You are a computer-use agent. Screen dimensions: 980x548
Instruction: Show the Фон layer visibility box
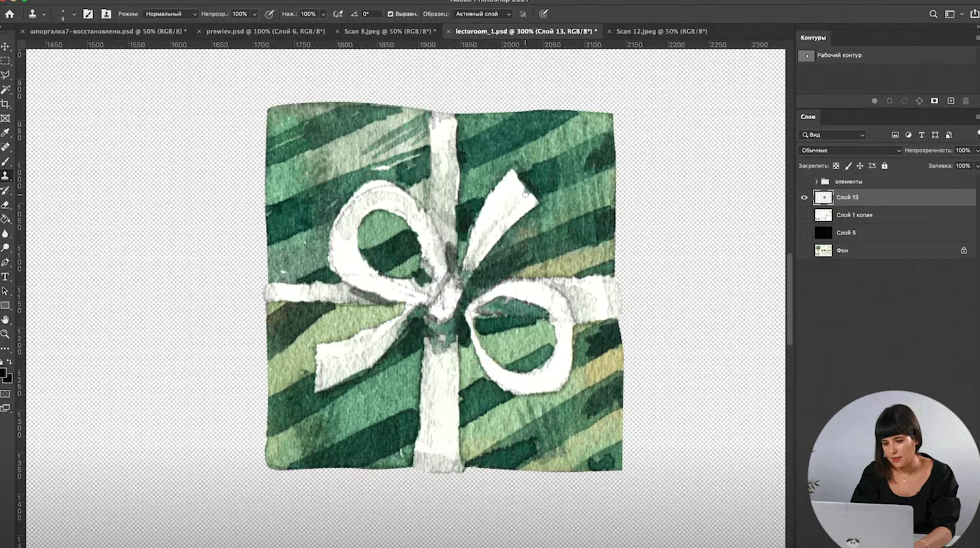[805, 251]
